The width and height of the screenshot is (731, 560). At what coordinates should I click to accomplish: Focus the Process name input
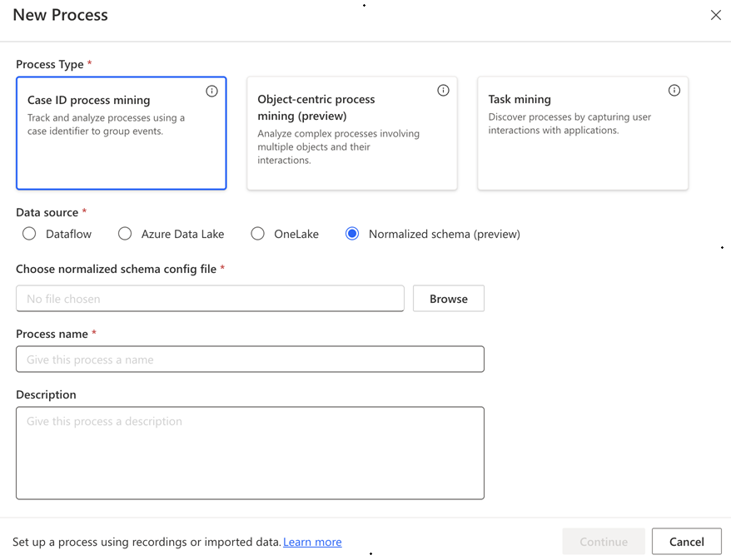(x=250, y=359)
